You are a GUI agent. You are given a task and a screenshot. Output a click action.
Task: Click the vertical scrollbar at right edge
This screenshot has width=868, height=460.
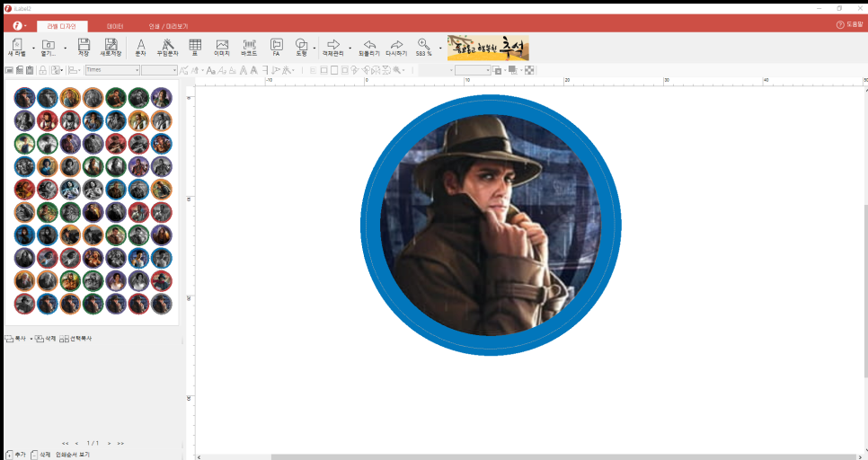click(865, 291)
